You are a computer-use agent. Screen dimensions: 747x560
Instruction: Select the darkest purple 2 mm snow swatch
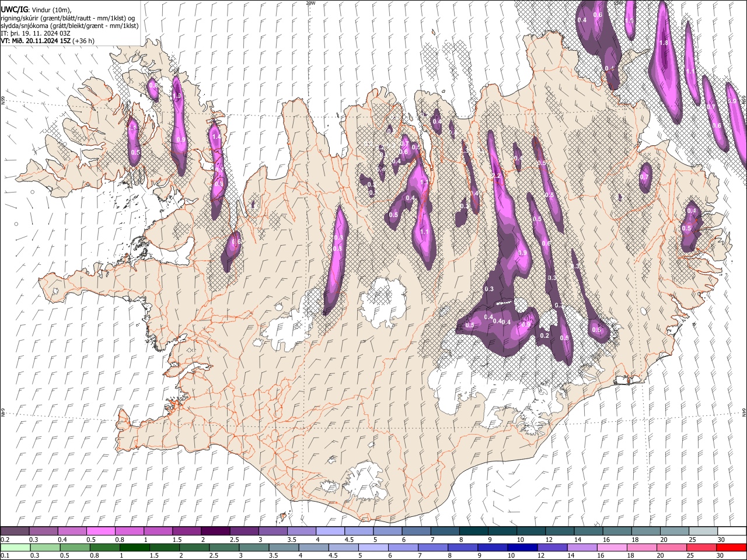point(215,531)
